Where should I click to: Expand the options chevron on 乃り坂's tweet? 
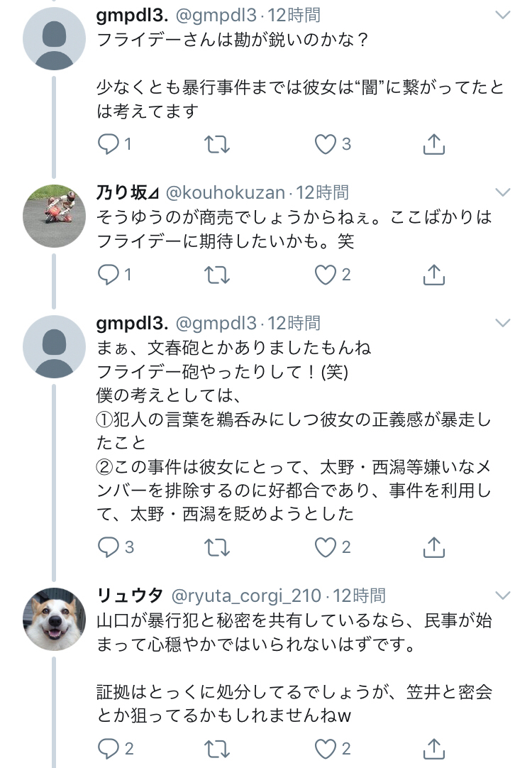tap(502, 192)
